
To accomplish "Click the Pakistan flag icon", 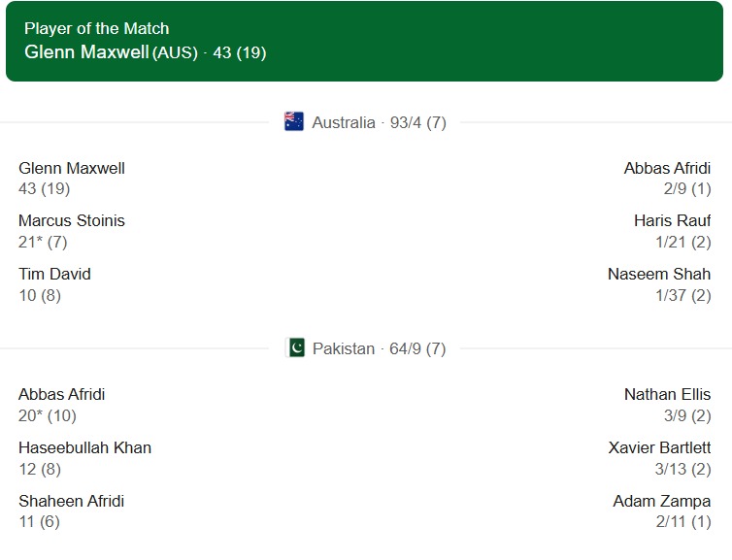I will (294, 347).
